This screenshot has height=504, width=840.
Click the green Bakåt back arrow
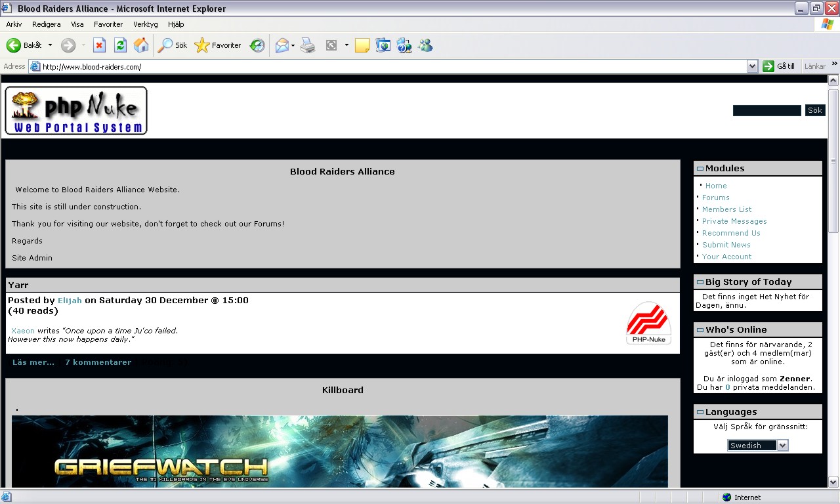point(14,45)
